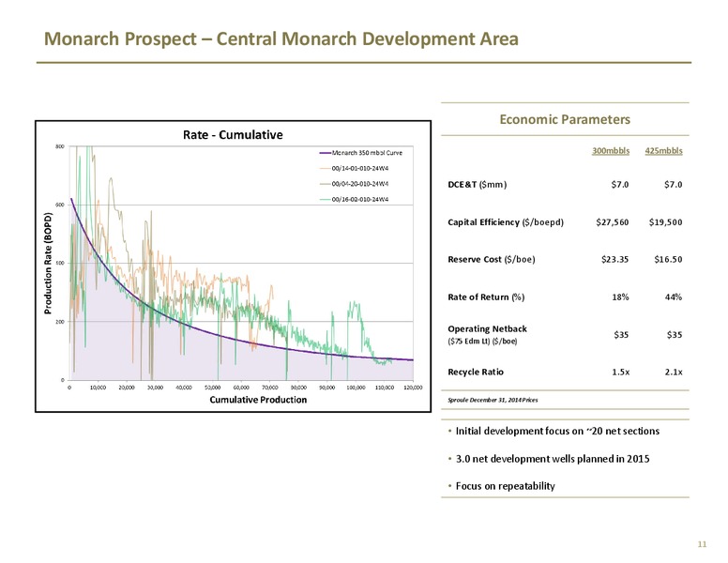Select the Cumulative Production axis label
728x563 pixels.
tap(258, 400)
